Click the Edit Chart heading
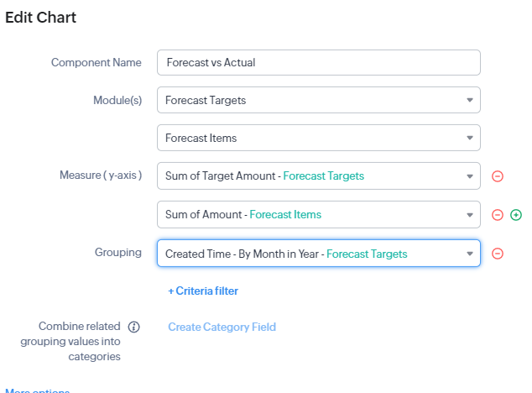 [41, 18]
